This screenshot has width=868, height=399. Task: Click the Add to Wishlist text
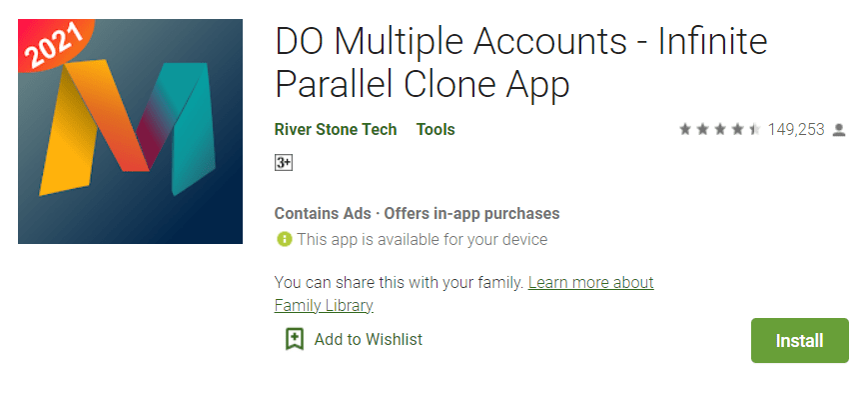tap(369, 339)
